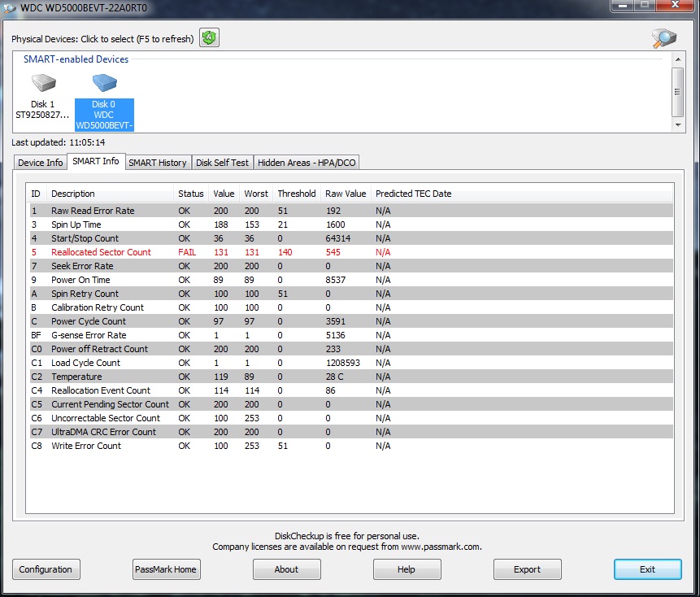Click raw value 1208593 cell
Screen dimensions: 700x597
tap(343, 363)
